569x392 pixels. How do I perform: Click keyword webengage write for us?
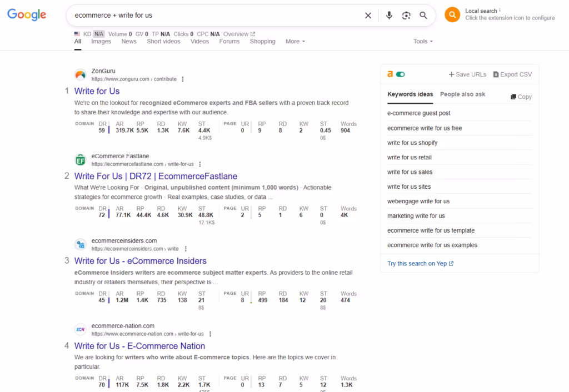click(x=418, y=201)
